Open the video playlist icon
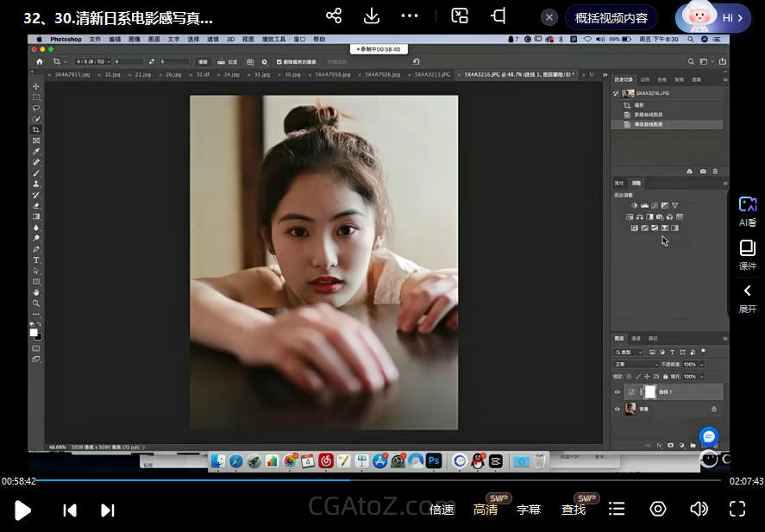 (617, 509)
